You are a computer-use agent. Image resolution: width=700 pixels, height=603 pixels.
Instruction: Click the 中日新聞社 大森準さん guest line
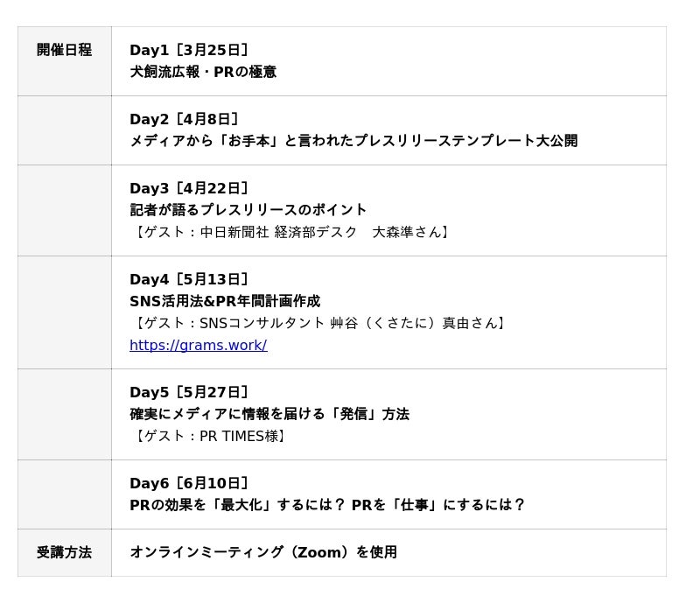292,232
